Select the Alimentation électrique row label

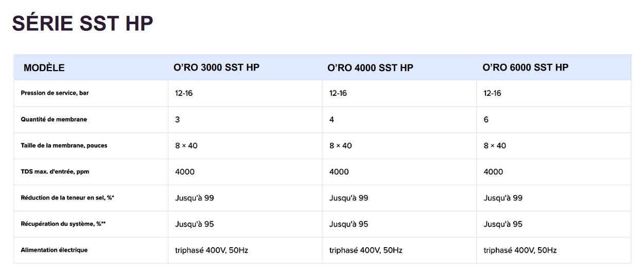coord(54,250)
